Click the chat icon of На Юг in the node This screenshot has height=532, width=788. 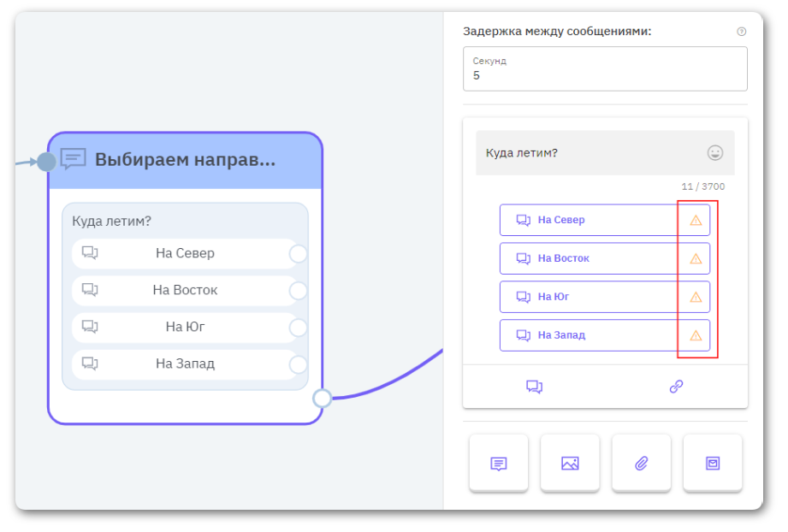(x=90, y=327)
